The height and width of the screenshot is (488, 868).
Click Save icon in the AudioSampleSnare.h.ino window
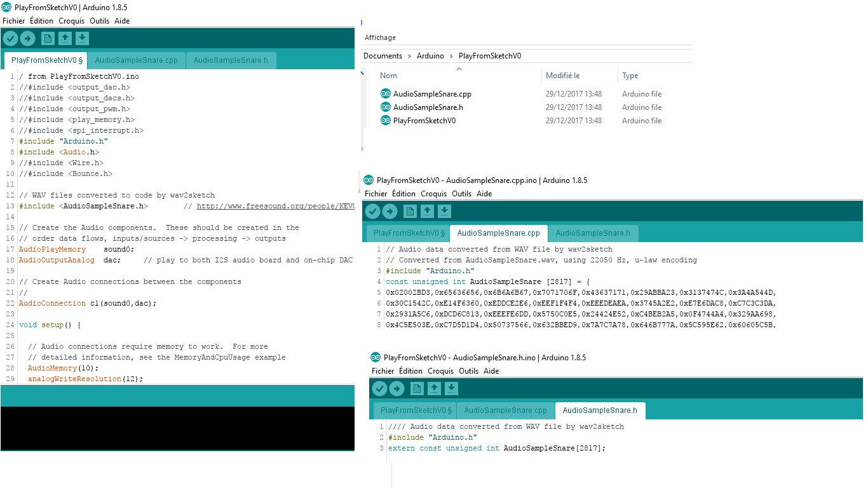click(x=451, y=388)
